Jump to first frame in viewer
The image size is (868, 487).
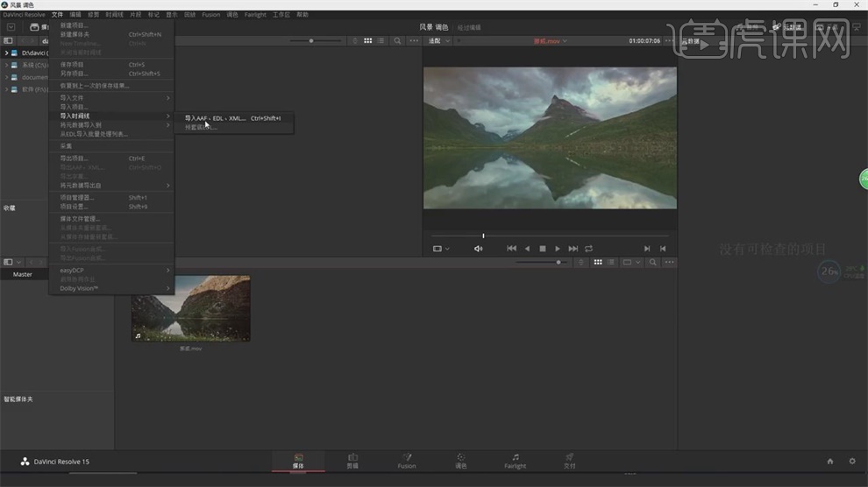tap(511, 249)
